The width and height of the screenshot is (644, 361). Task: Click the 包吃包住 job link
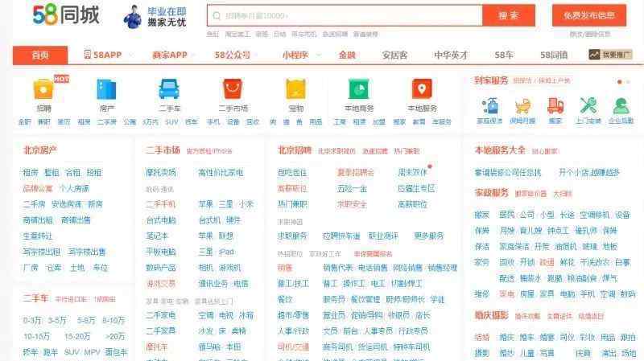pos(292,173)
